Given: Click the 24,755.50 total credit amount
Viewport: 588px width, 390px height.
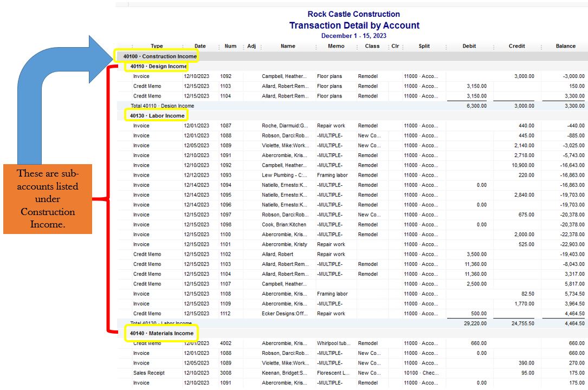Looking at the screenshot, I should tap(523, 323).
